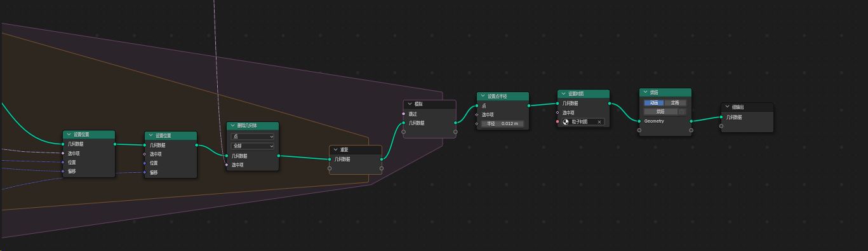The image size is (868, 251).
Task: Select 动画 mode in the 烘焙 node
Action: pos(654,102)
